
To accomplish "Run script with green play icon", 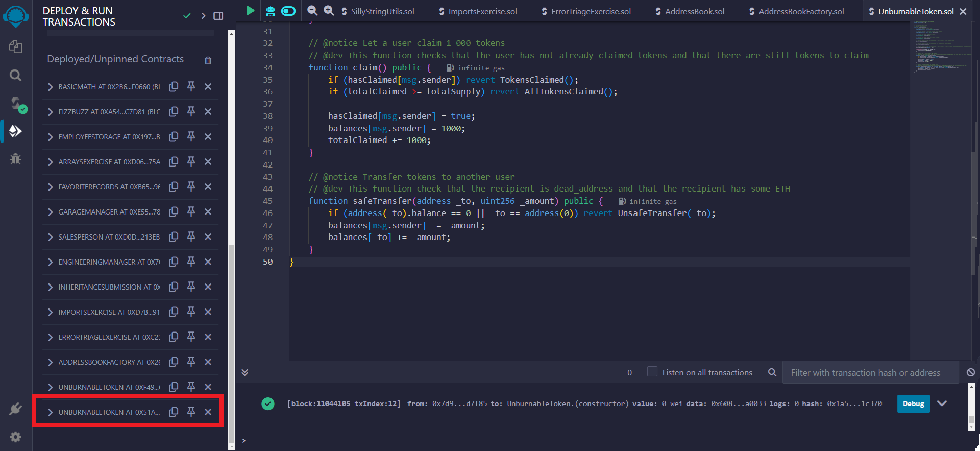I will [x=250, y=11].
